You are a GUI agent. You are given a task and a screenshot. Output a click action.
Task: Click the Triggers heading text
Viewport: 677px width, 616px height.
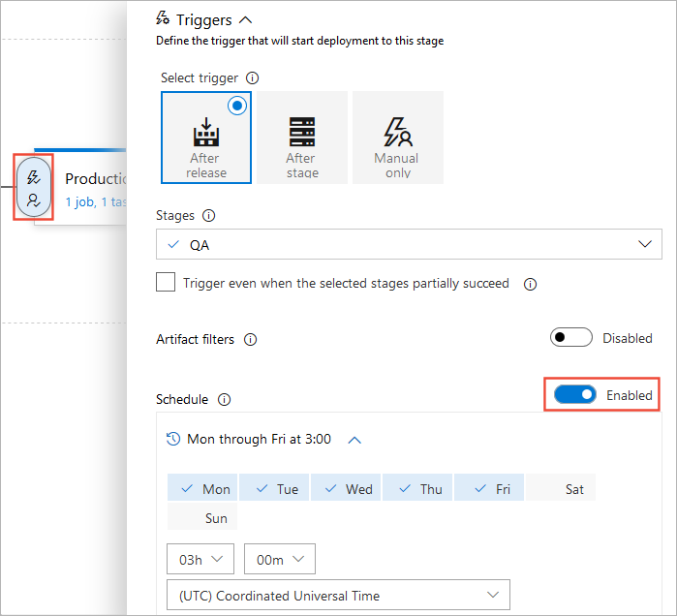[204, 20]
